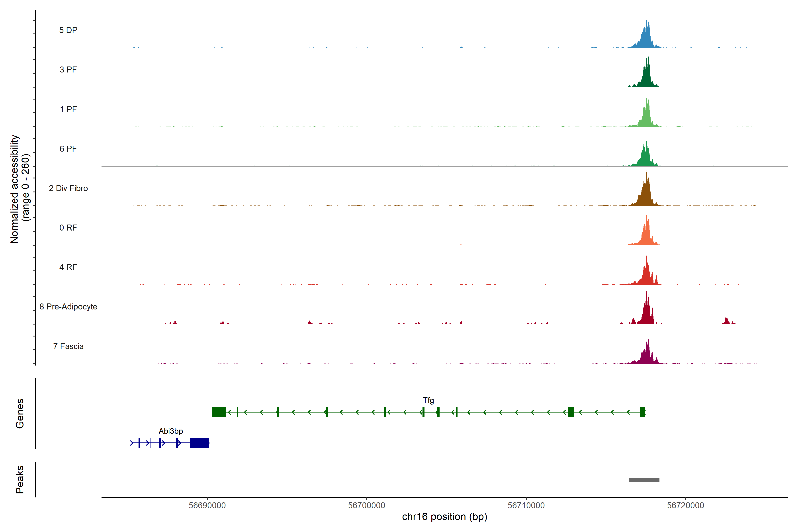
Task: Click the chr16 position (bp) axis title
Action: [444, 517]
